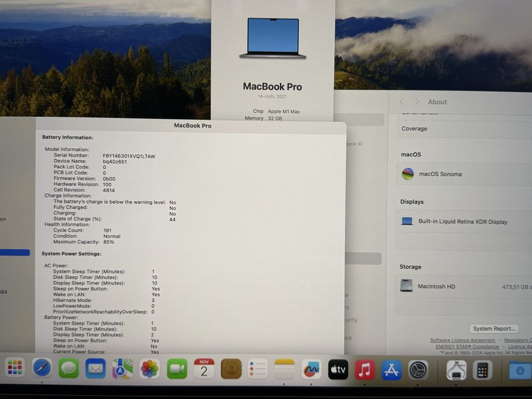The image size is (532, 399).
Task: Click the System Report… button
Action: pos(494,328)
